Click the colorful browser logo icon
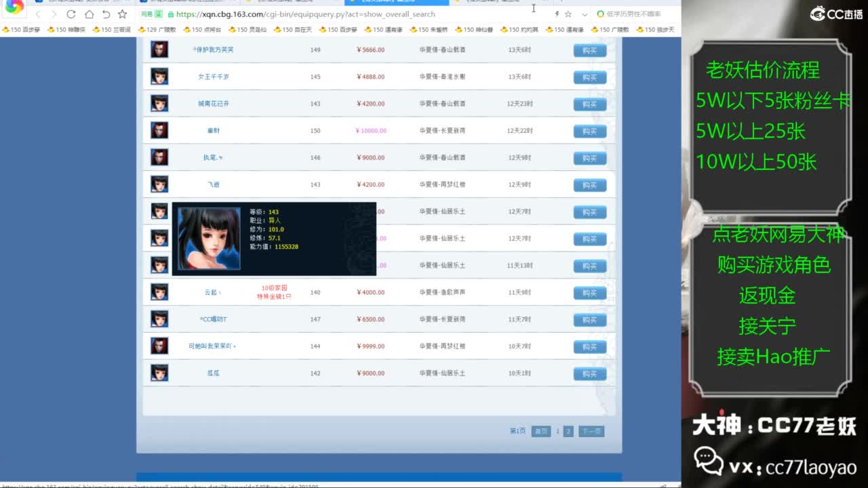 tap(14, 7)
